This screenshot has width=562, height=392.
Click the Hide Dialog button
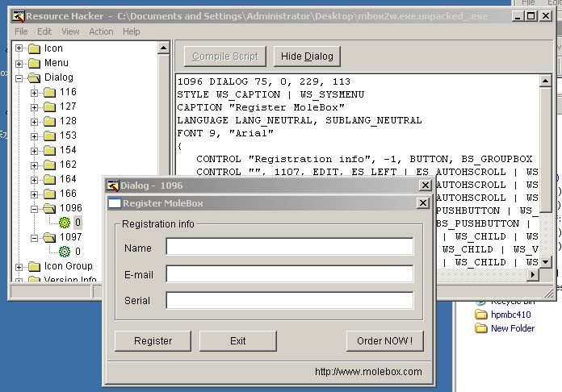click(x=307, y=56)
